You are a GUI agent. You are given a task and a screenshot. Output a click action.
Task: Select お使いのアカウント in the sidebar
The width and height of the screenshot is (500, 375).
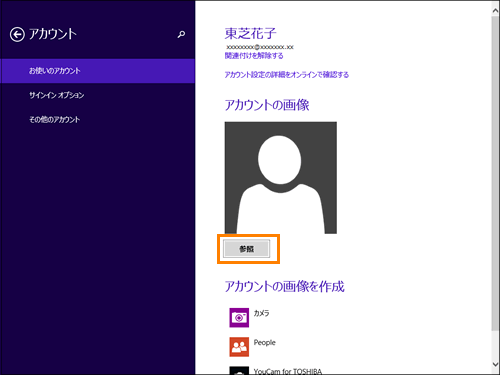coord(97,71)
